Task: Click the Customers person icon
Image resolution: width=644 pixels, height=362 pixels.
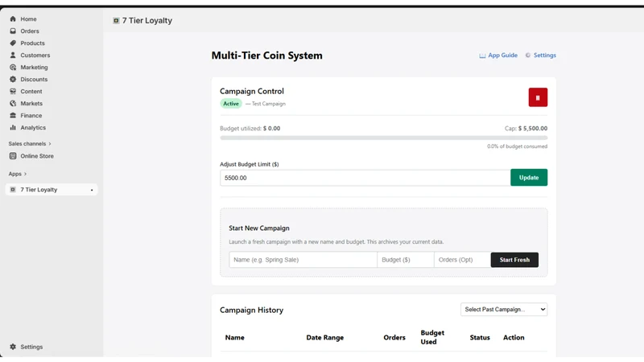Action: coord(13,55)
